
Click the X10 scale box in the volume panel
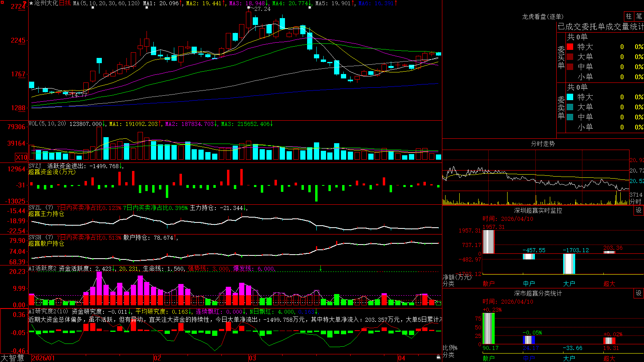(x=21, y=157)
